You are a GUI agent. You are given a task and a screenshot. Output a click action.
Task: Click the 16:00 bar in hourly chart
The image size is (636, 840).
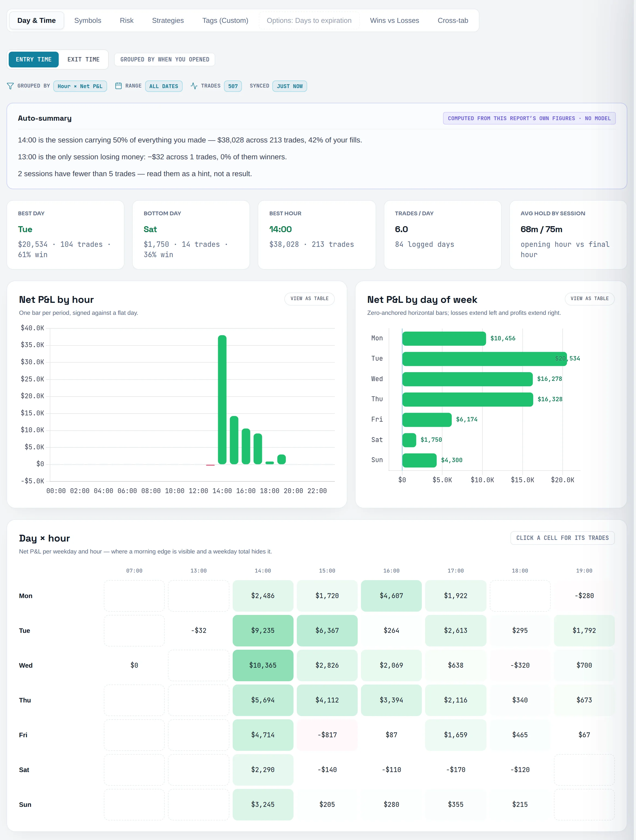coord(246,446)
